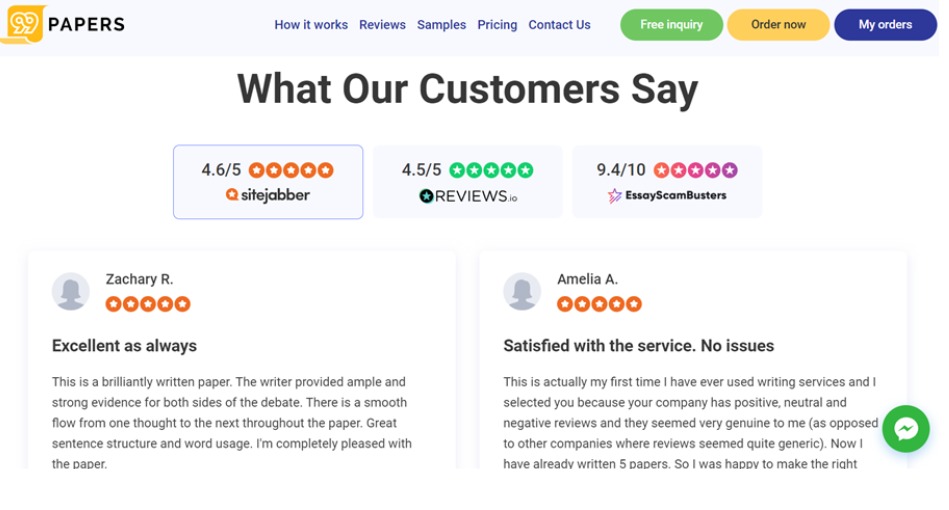Switch to the 4.5/5 REVIEWS.io tab
949x510 pixels.
tap(468, 181)
